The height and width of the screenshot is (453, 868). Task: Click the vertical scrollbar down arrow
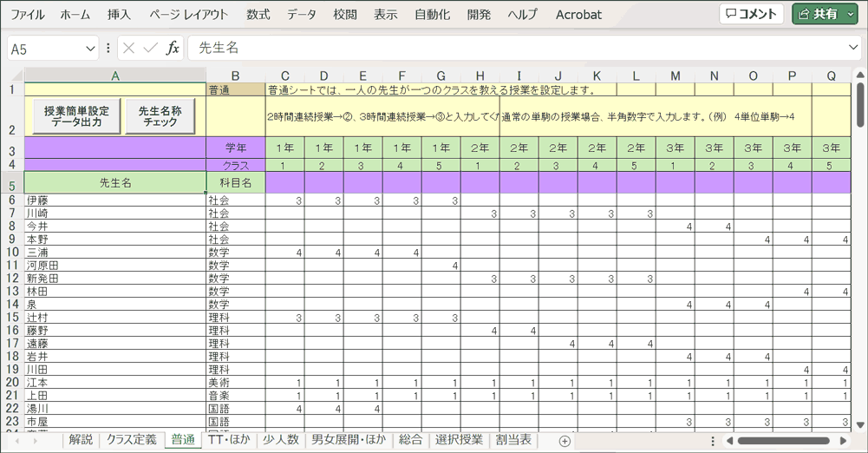pos(859,424)
